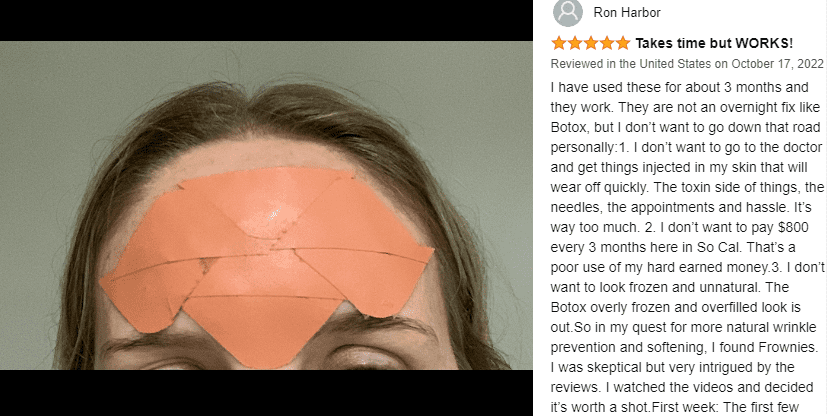The image size is (827, 416).
Task: Click the shiny center of the orange patches
Action: click(272, 214)
